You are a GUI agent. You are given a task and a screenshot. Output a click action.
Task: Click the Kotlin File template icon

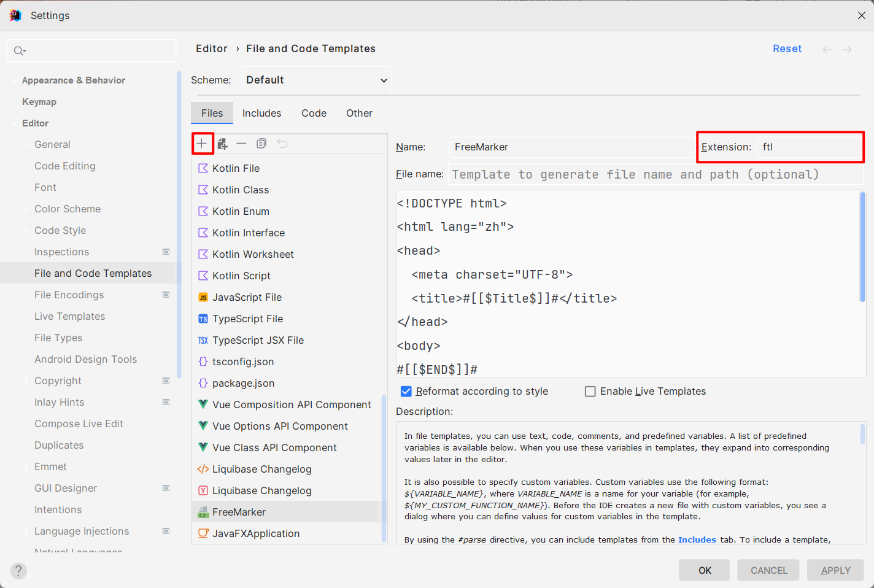click(x=203, y=168)
